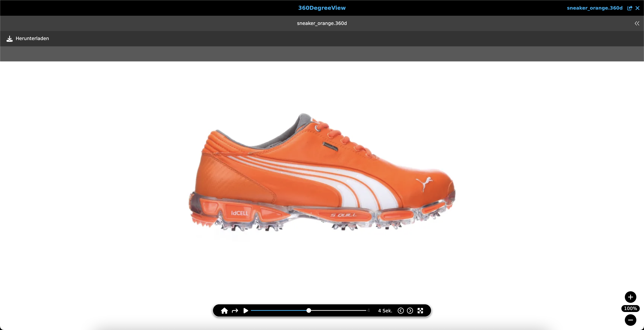Step to the next frame arrow
The height and width of the screenshot is (330, 644).
(410, 310)
